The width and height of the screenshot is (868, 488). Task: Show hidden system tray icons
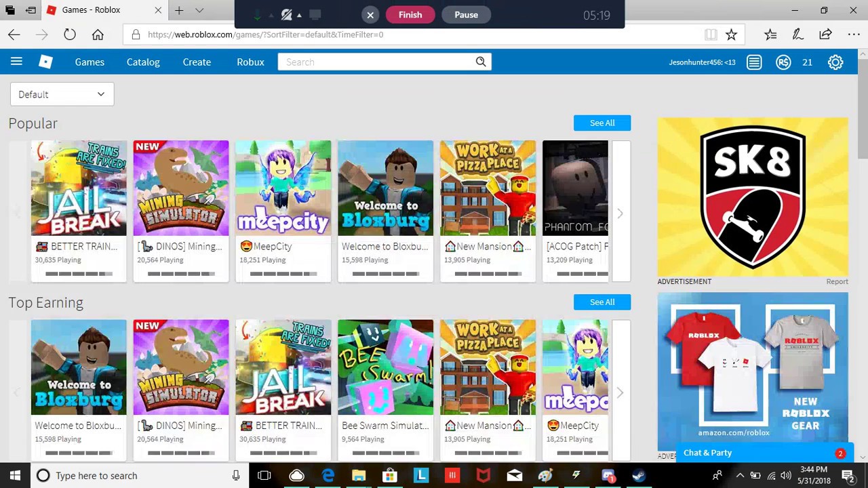click(x=740, y=476)
